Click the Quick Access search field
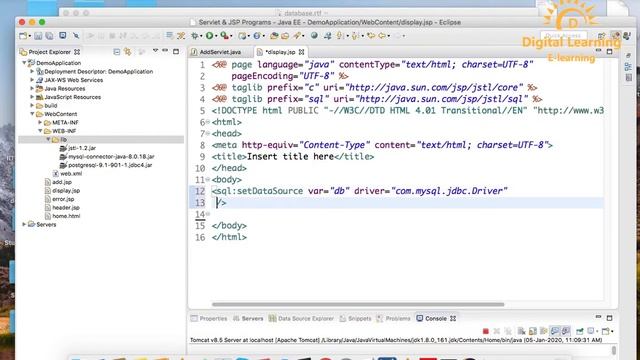This screenshot has height=360, width=640. click(564, 36)
